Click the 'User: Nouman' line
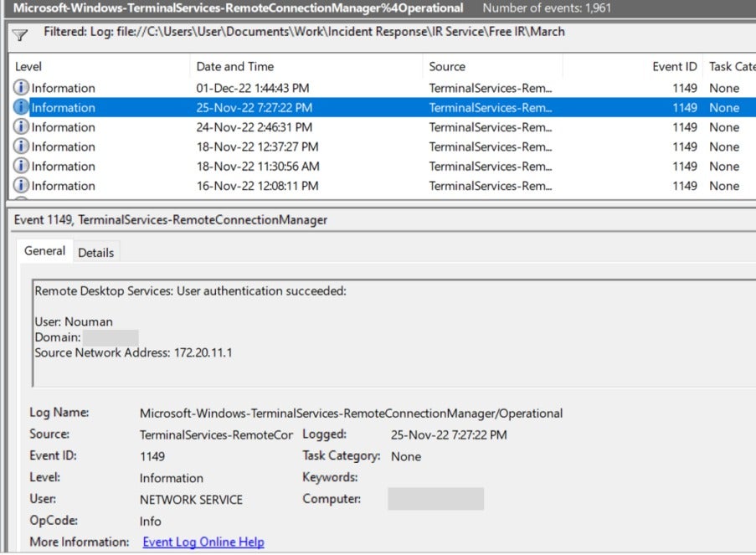 click(x=74, y=321)
